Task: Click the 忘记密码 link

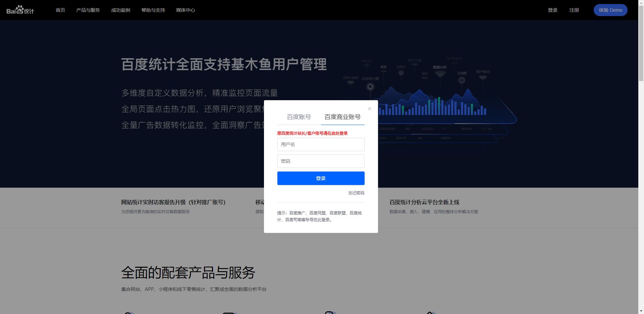Action: pos(356,193)
